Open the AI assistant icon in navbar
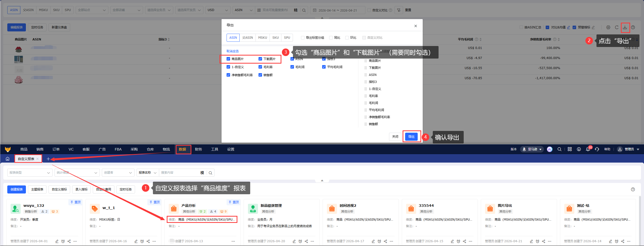Image resolution: width=644 pixels, height=246 pixels. [550, 149]
